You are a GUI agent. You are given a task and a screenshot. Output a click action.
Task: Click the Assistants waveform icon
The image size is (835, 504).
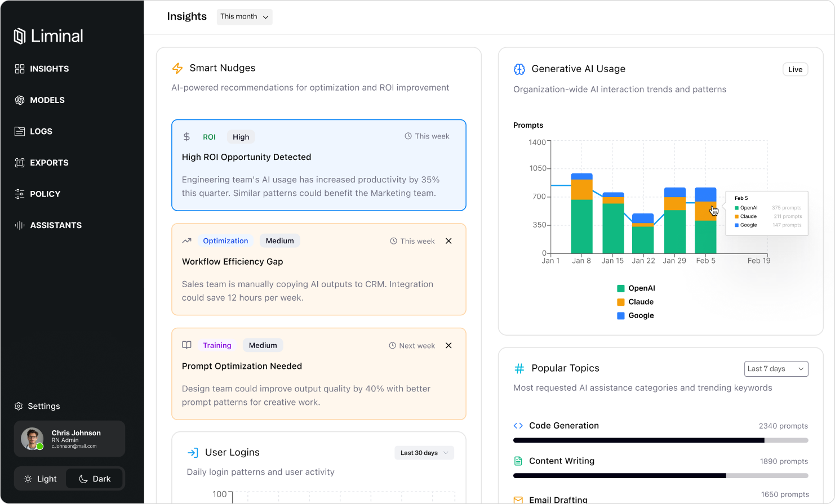click(20, 225)
